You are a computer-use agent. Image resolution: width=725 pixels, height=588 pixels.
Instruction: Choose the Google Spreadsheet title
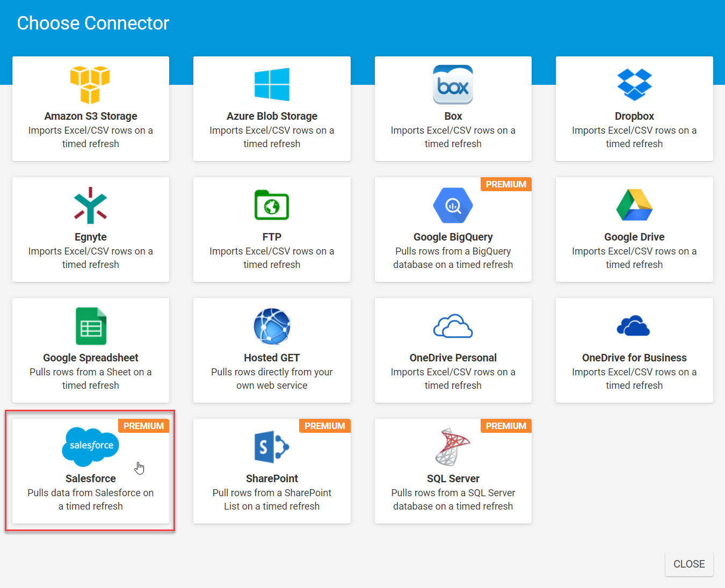(90, 358)
